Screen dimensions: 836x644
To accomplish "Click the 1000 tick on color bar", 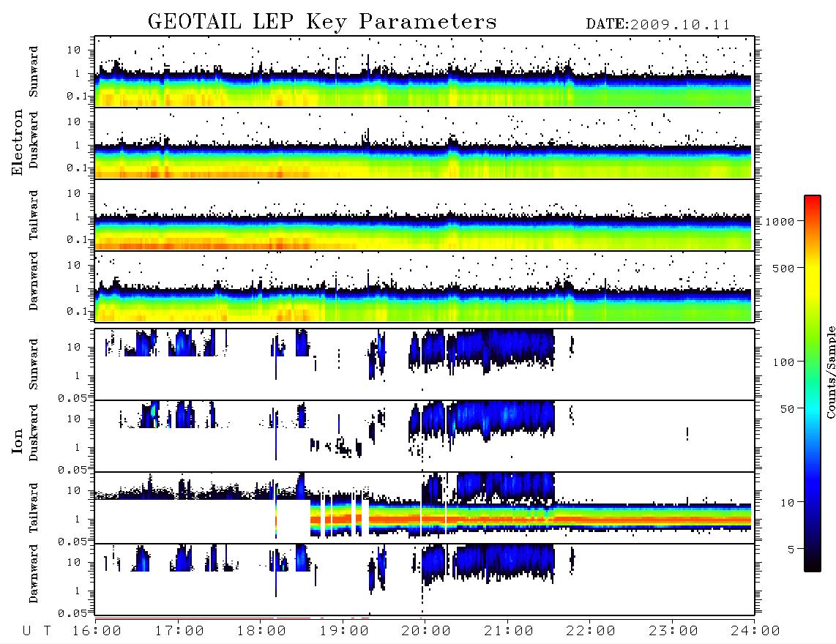I will point(780,221).
